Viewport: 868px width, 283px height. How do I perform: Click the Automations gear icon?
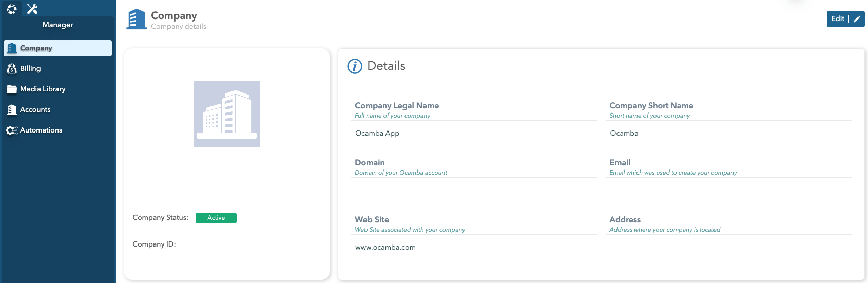tap(12, 130)
